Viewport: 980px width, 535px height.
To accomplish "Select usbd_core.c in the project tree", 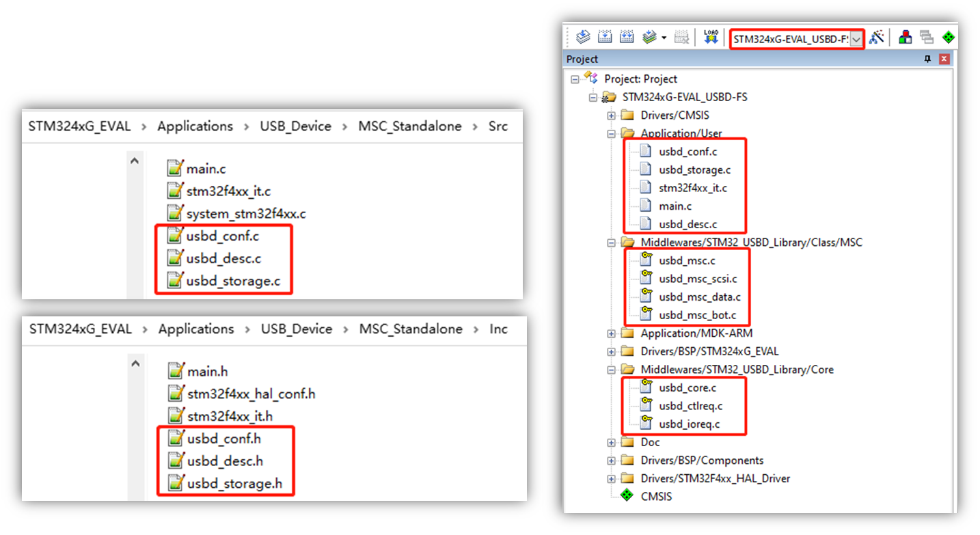I will tap(688, 388).
